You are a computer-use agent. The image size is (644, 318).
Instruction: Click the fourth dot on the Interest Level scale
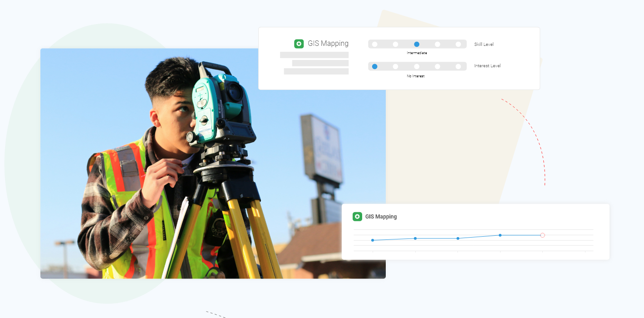click(438, 66)
